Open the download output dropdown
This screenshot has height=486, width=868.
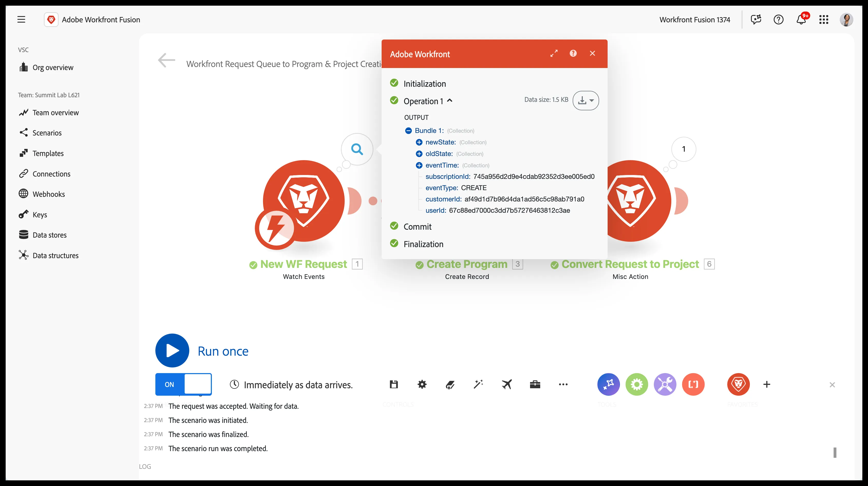coord(586,100)
